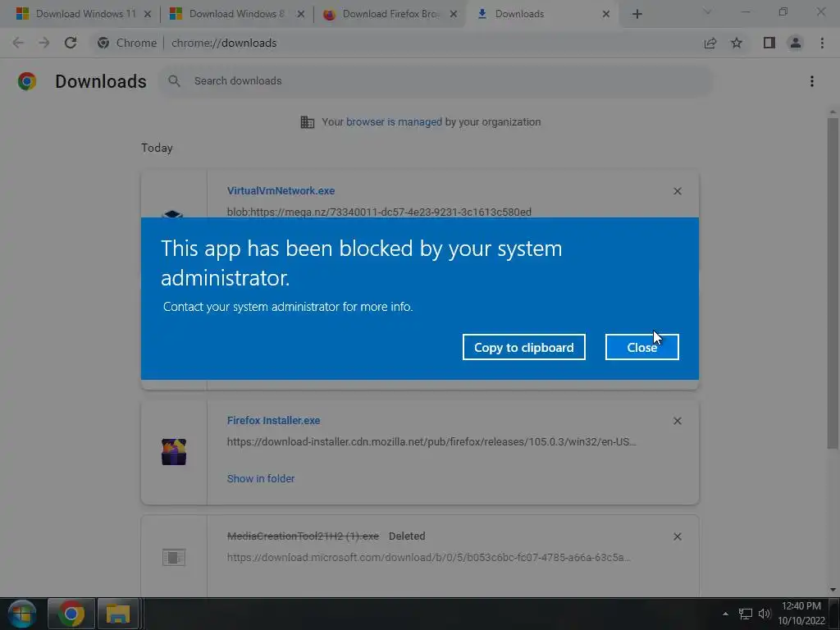
Task: Close the blocked app dialog
Action: point(641,347)
